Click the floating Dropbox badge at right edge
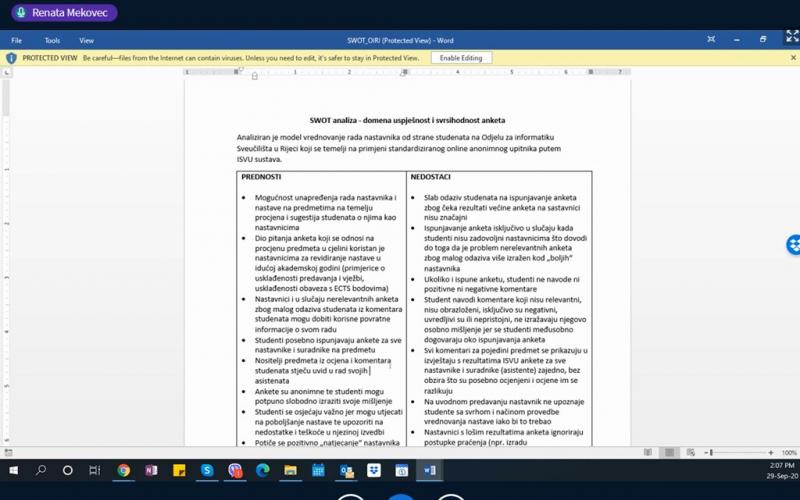 point(793,244)
